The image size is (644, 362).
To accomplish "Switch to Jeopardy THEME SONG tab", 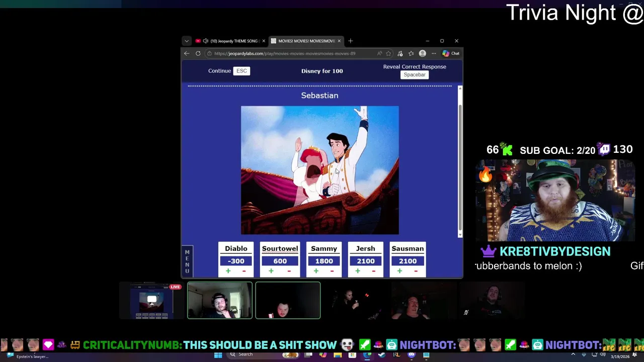I will 230,41.
